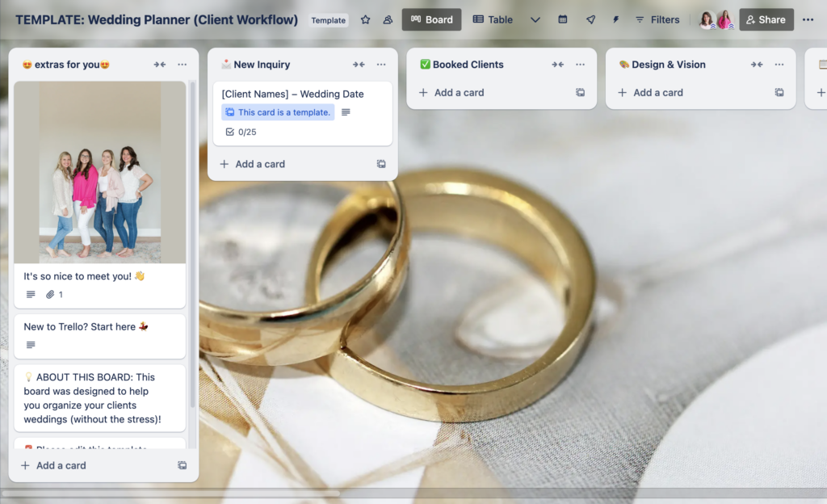
Task: Switch to the Table view
Action: pyautogui.click(x=493, y=19)
